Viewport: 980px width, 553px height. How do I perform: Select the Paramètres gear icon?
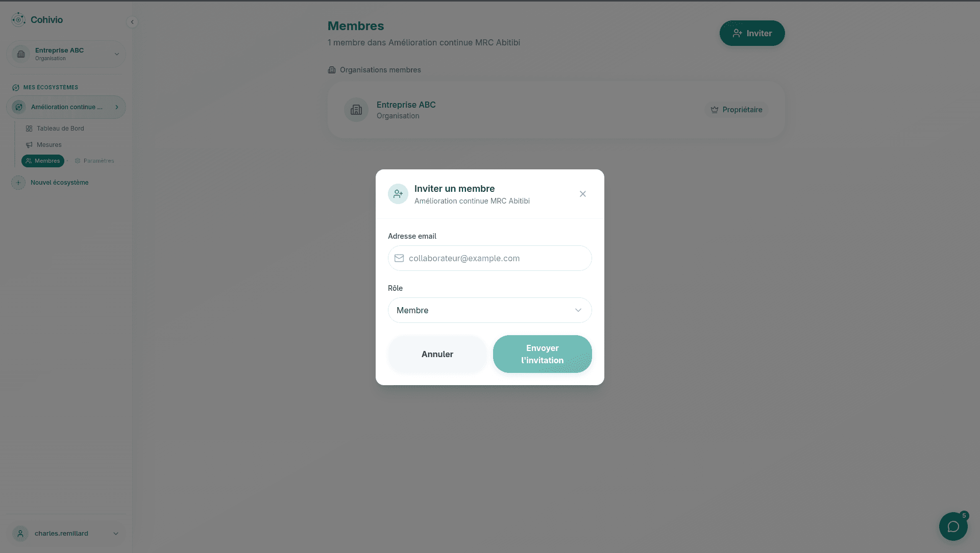[78, 161]
